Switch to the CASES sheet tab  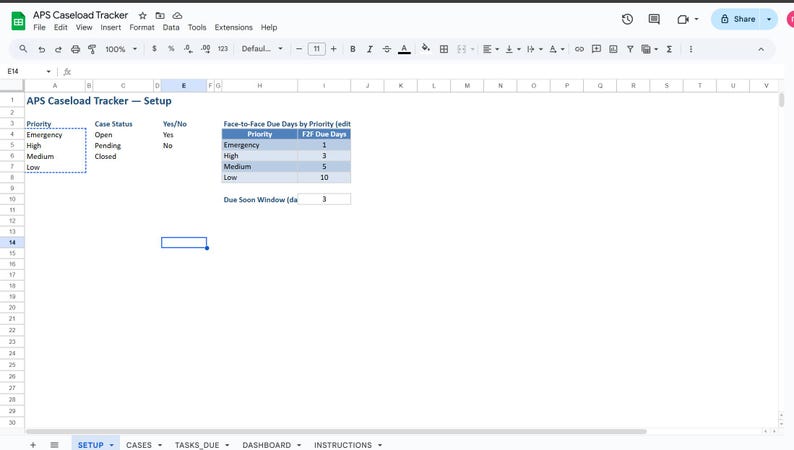[139, 444]
